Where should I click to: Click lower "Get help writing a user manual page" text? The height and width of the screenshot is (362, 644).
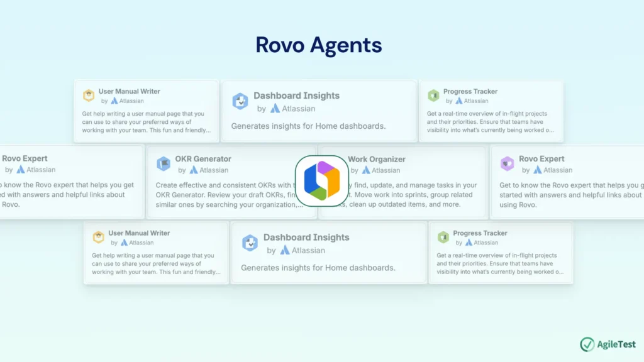point(153,255)
